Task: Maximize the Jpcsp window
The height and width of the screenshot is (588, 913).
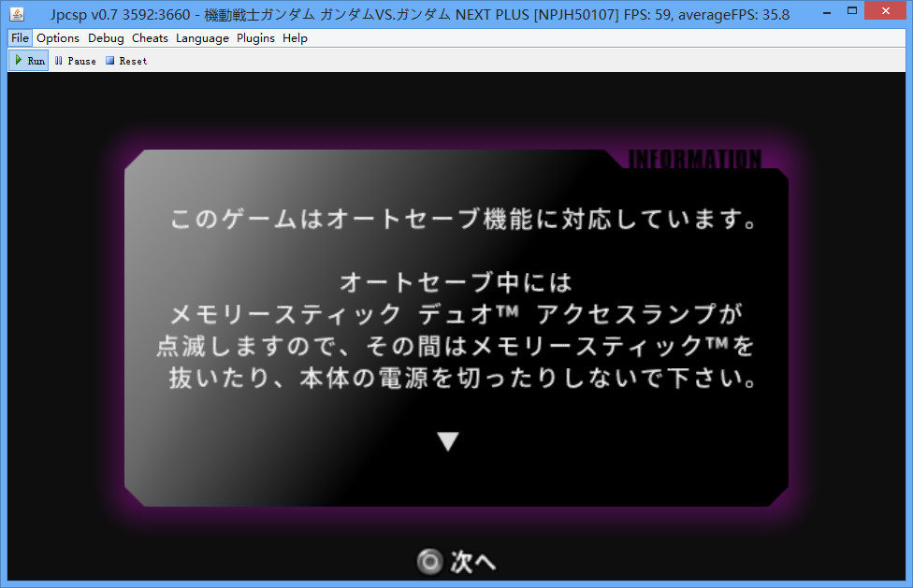Action: pos(852,11)
